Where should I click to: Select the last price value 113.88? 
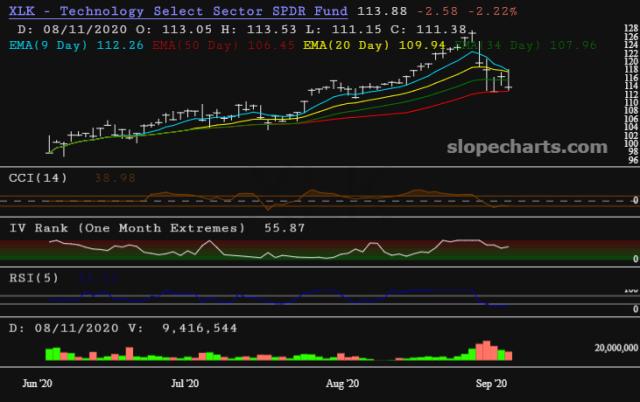click(382, 11)
